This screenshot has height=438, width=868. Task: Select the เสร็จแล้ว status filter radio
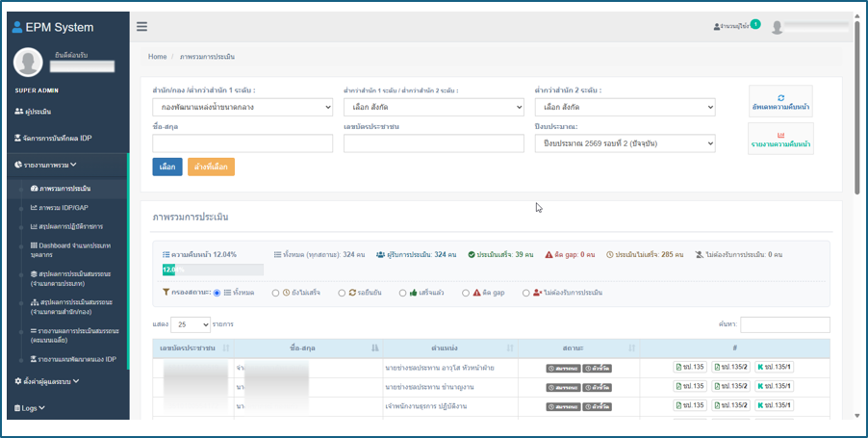coord(402,293)
